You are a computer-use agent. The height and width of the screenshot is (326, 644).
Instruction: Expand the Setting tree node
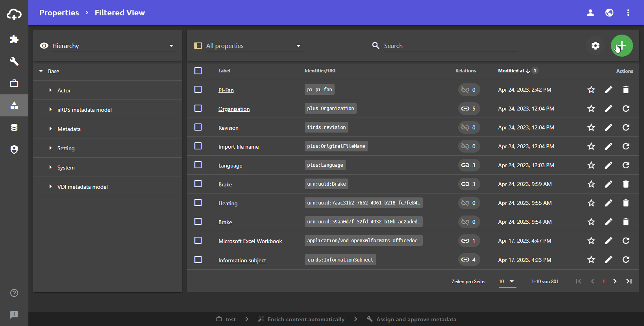coord(50,148)
